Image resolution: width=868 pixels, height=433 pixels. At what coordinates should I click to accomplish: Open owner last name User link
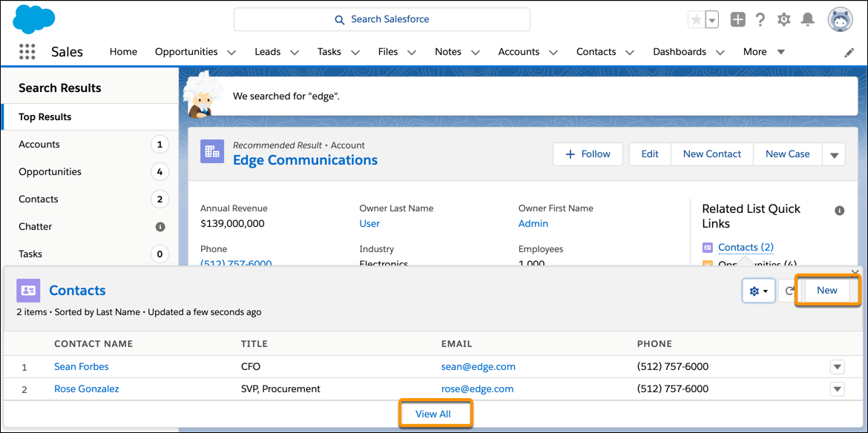[369, 223]
